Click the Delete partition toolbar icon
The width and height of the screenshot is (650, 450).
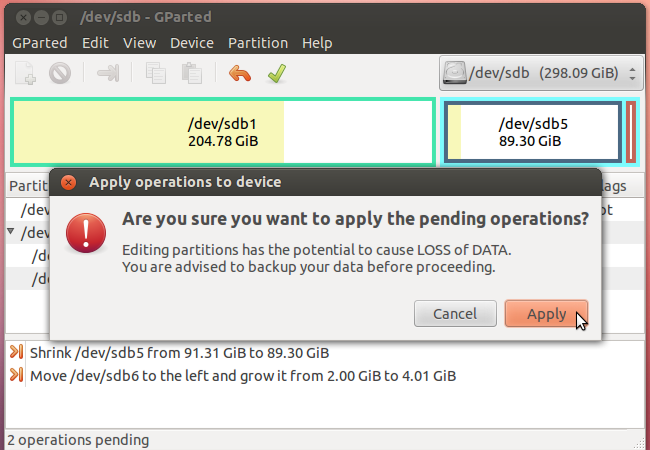point(59,73)
